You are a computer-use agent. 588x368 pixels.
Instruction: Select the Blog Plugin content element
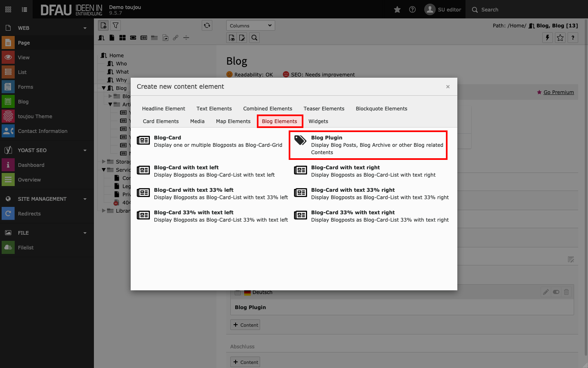coord(367,145)
